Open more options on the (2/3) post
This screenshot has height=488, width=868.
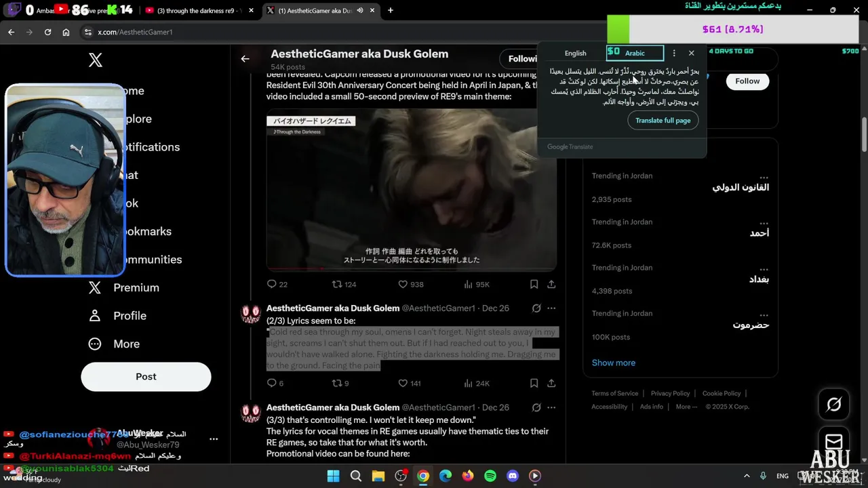[551, 308]
